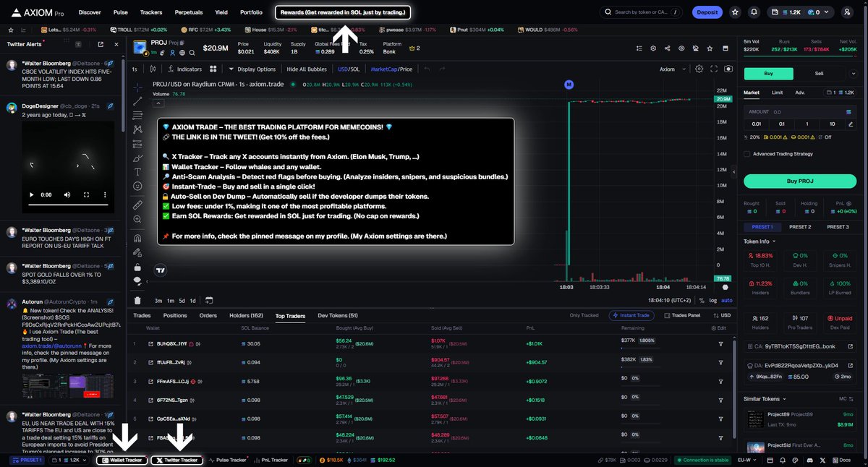The height and width of the screenshot is (467, 868).
Task: Click the favorites star in top bar
Action: 735,12
